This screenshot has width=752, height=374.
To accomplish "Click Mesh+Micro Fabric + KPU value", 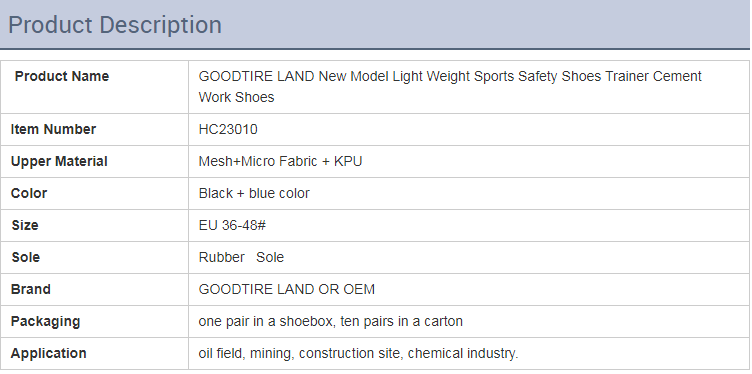I will 280,162.
